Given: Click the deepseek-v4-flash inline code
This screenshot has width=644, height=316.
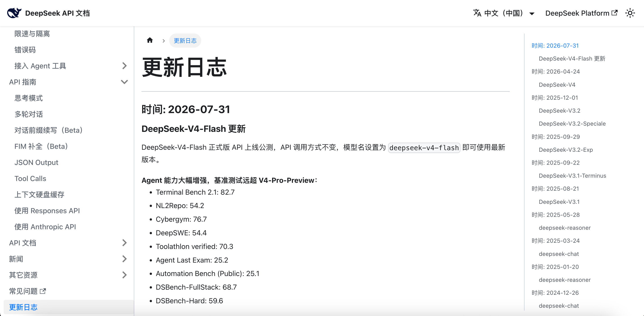Looking at the screenshot, I should click(x=424, y=148).
